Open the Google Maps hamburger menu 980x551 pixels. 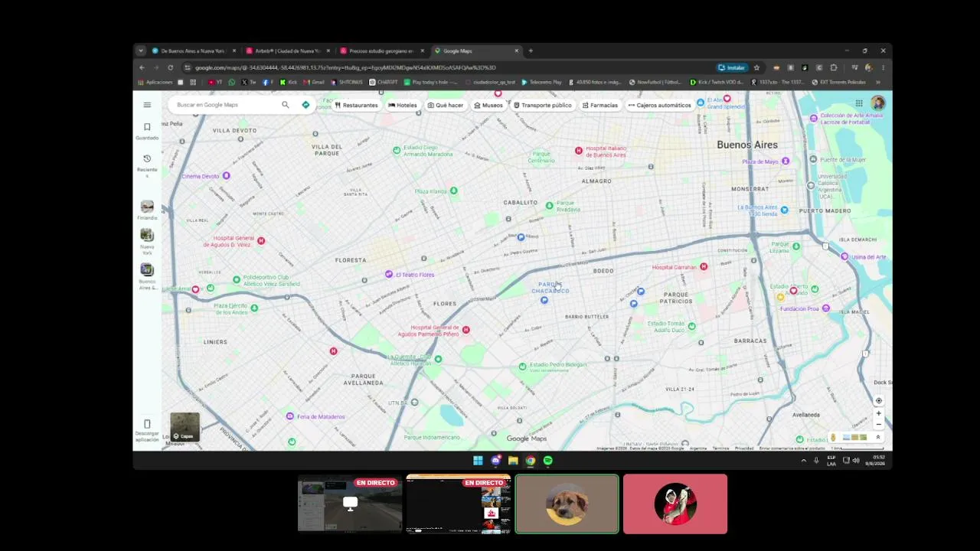coord(147,105)
